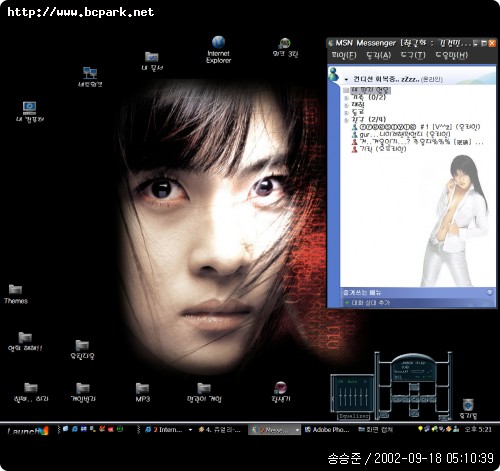Click the third equalizer band slider
The image size is (500, 471).
pos(351,396)
